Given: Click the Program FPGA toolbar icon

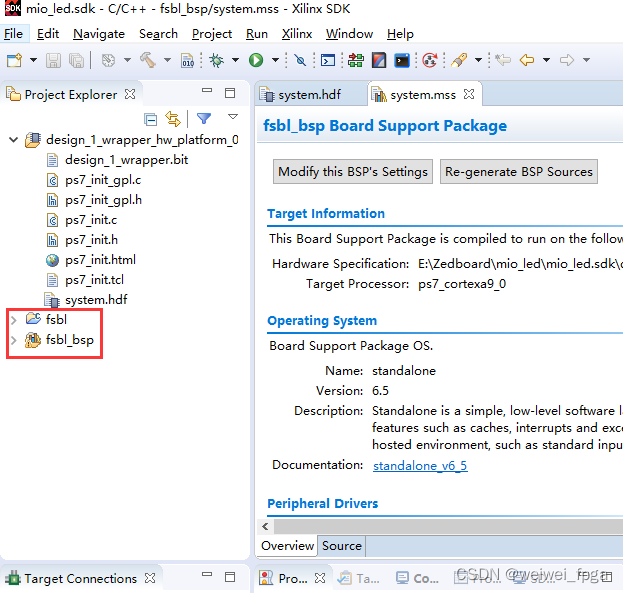Looking at the screenshot, I should [356, 60].
